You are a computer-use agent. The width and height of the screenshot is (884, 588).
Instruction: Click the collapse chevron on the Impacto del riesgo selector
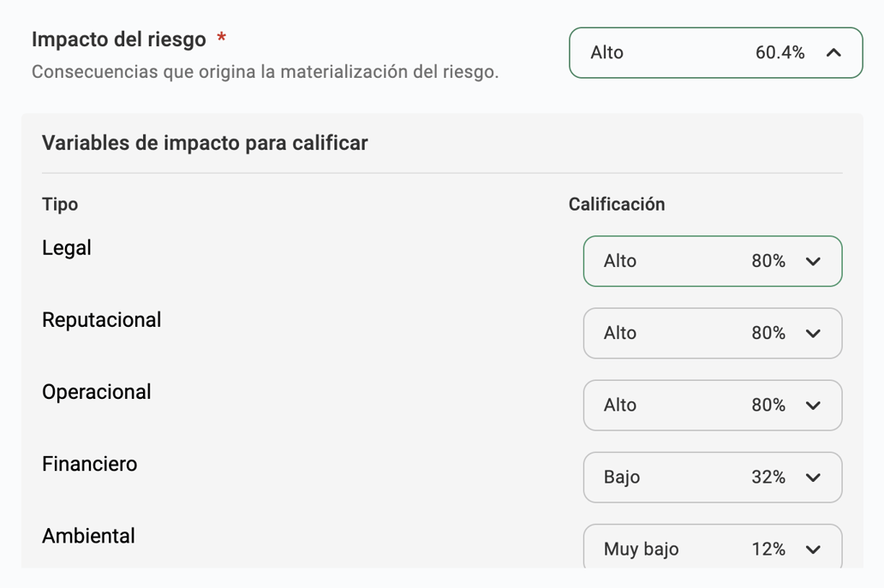click(832, 52)
